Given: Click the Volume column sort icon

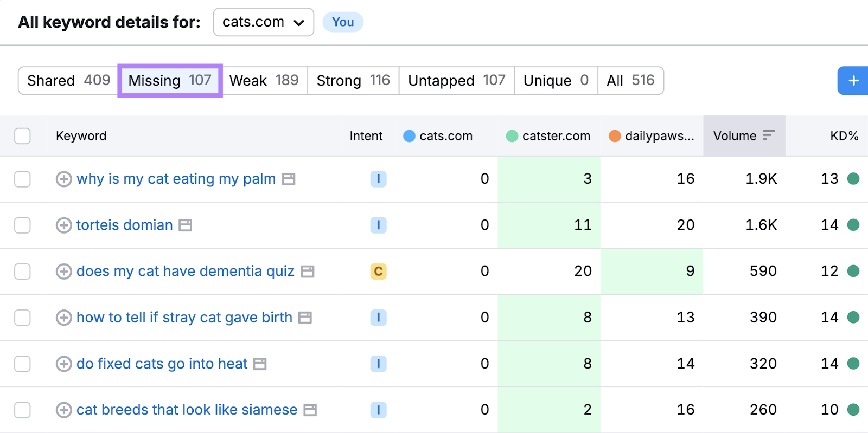Looking at the screenshot, I should [769, 135].
